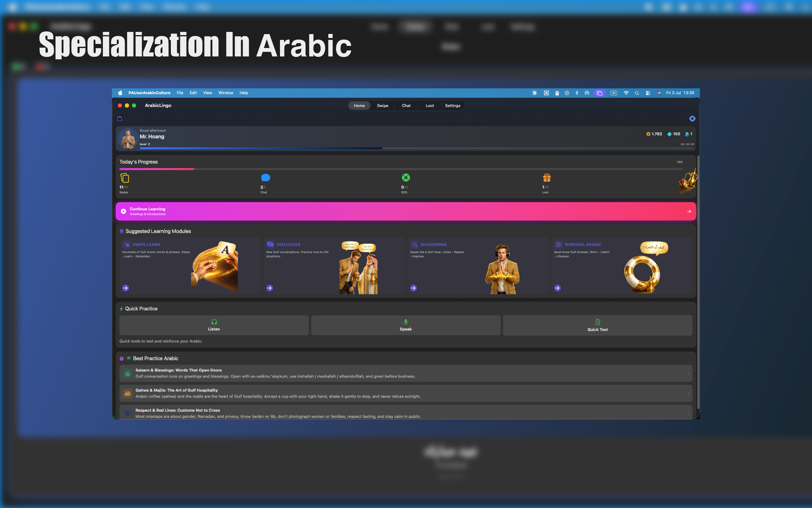The width and height of the screenshot is (812, 508).
Task: Open the Window menu
Action: pyautogui.click(x=226, y=93)
